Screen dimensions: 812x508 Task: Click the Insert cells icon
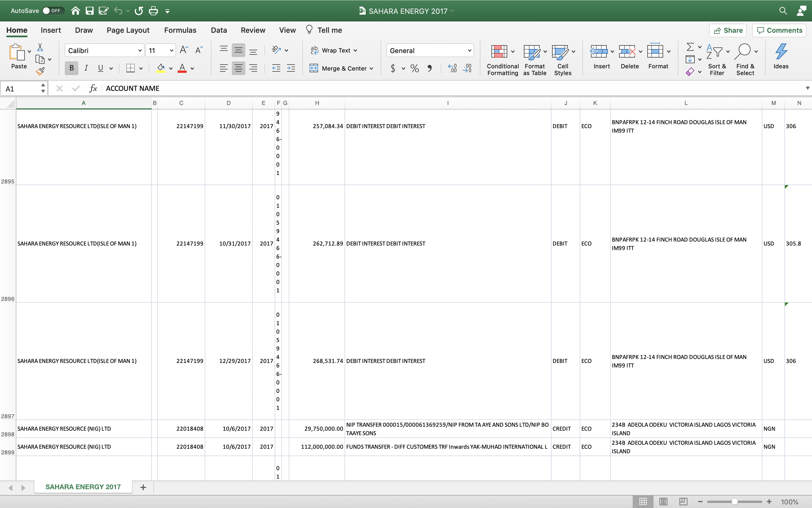click(599, 51)
